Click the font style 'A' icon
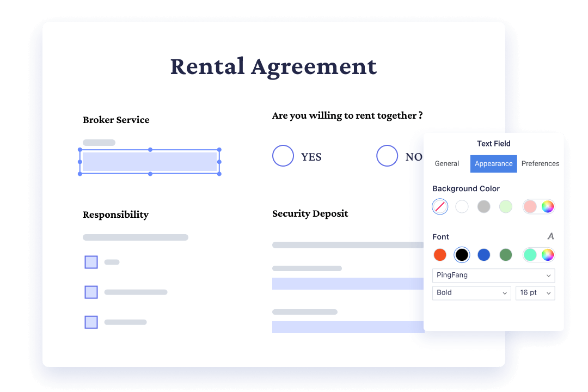This screenshot has height=392, width=588. 550,236
